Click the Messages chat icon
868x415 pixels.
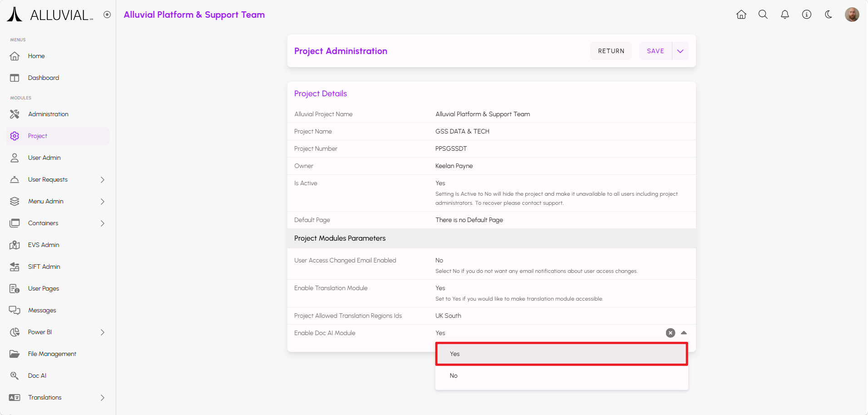click(15, 311)
